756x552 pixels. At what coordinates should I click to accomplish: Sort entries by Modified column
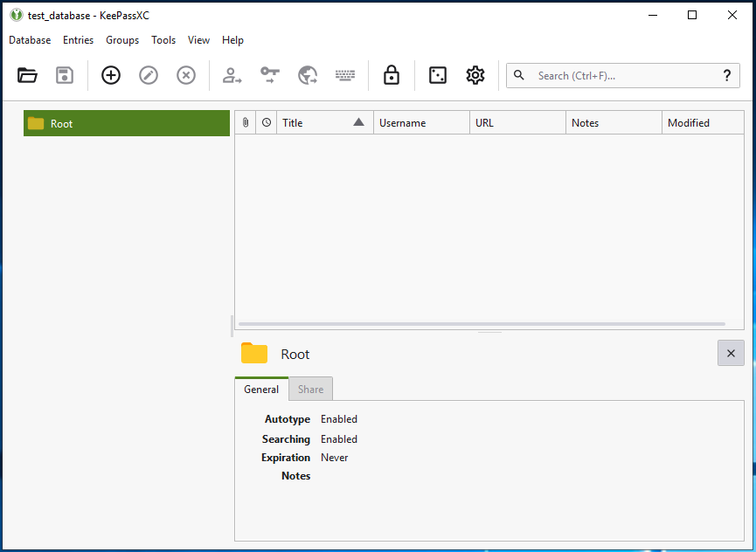pos(703,122)
